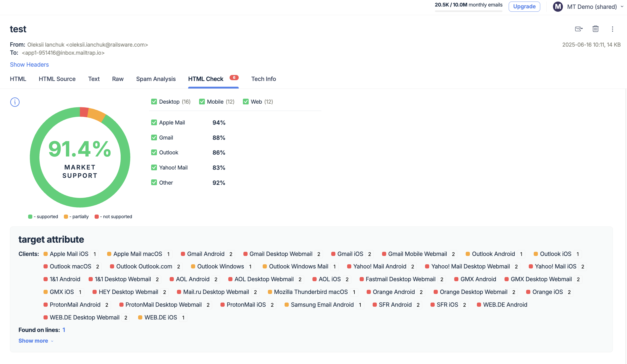
Task: Click the info icon beside the chart
Action: coord(15,102)
